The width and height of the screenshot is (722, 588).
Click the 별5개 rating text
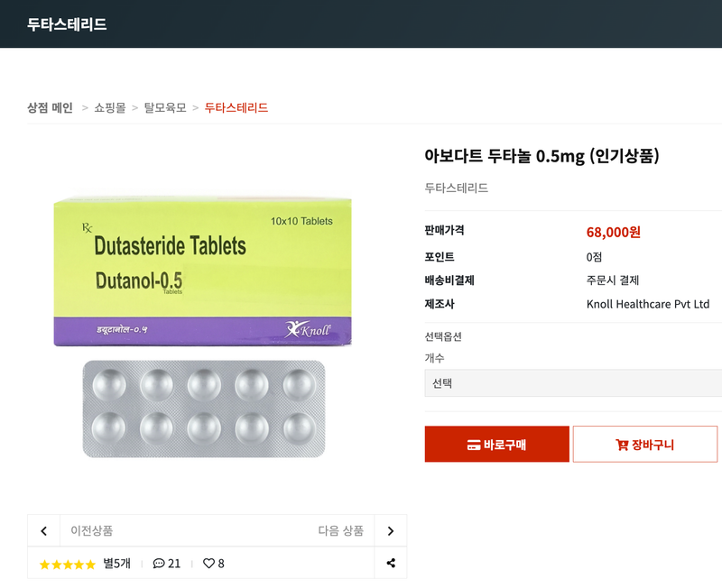[x=116, y=564]
